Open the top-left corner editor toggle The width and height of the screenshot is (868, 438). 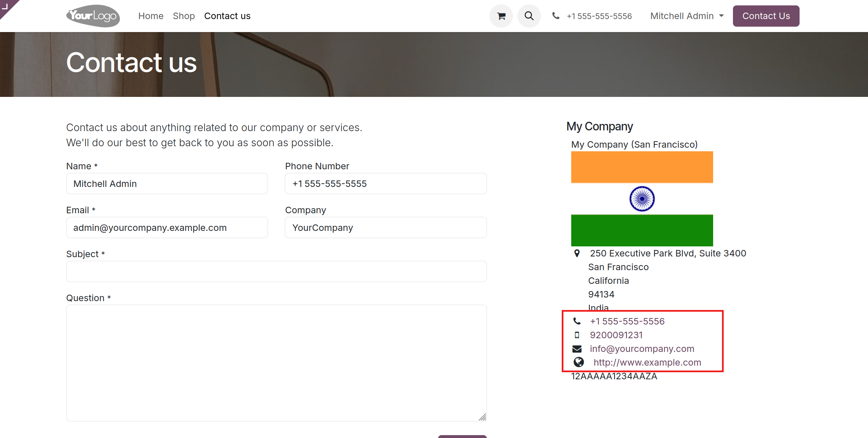[5, 5]
